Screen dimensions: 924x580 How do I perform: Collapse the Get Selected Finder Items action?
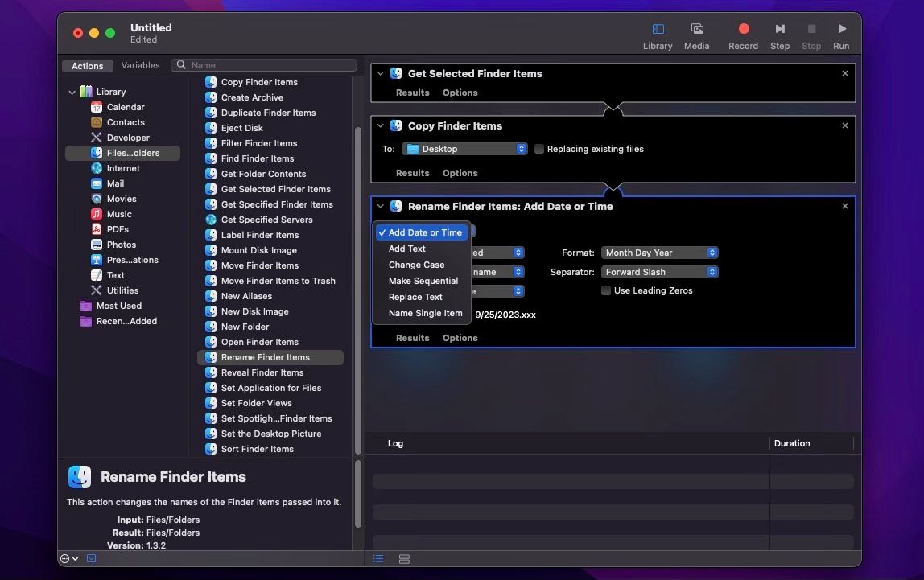[380, 73]
